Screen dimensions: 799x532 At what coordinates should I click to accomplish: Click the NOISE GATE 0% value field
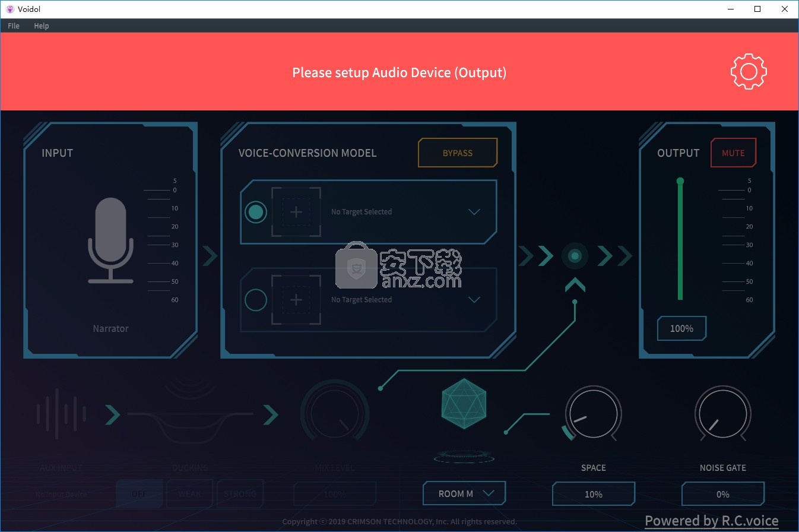[723, 494]
